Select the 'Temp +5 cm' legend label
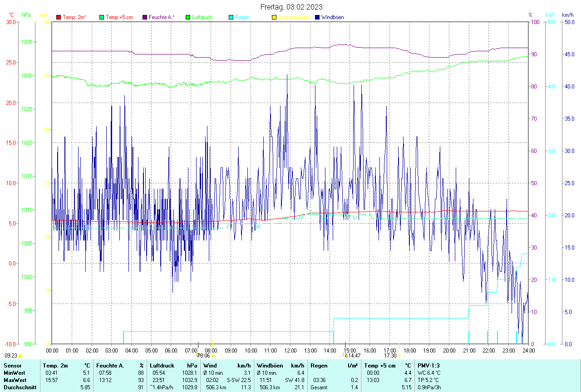581x392 pixels. click(119, 17)
